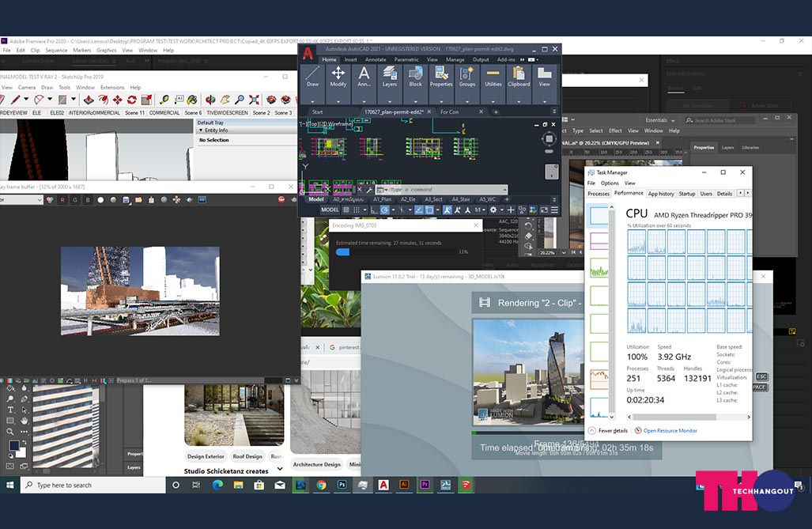Expand the Draw panel dropdown arrow in AutoCAD

pos(313,101)
